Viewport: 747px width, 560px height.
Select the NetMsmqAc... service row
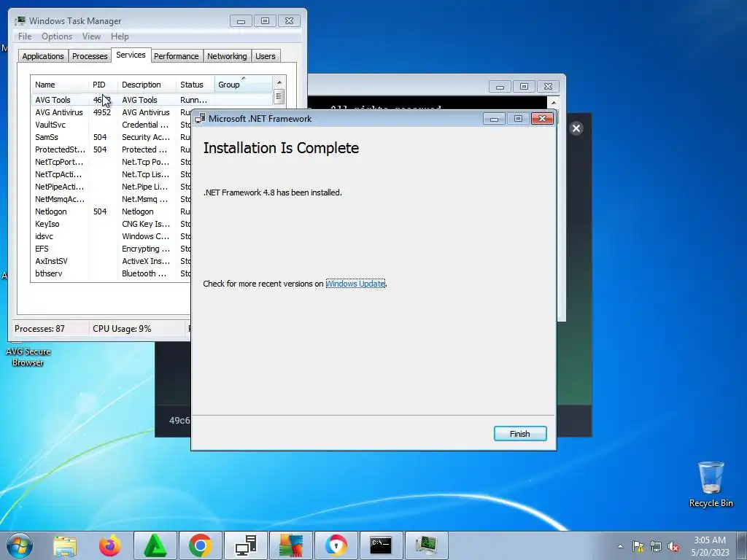pyautogui.click(x=111, y=199)
